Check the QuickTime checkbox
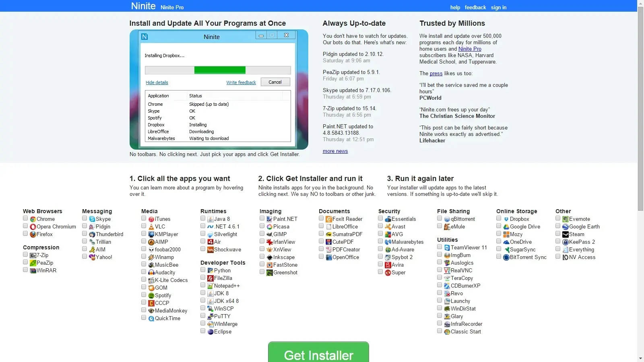The image size is (644, 362). click(x=144, y=318)
